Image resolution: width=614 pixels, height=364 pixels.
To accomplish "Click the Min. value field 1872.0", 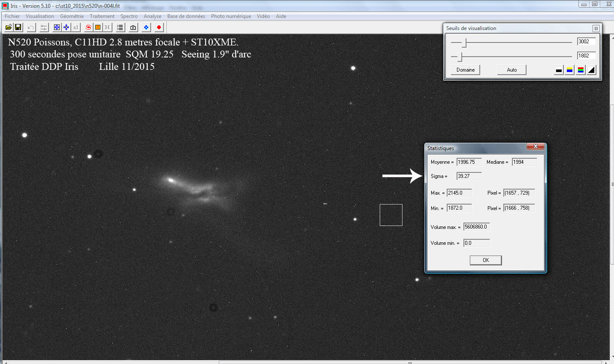I will pyautogui.click(x=460, y=208).
